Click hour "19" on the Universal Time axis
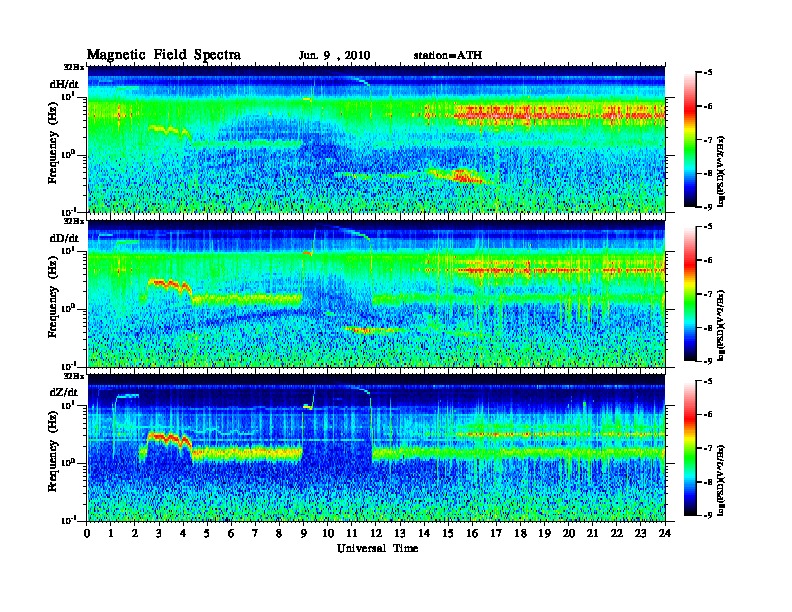Viewport: 792px width, 612px height. (x=544, y=534)
